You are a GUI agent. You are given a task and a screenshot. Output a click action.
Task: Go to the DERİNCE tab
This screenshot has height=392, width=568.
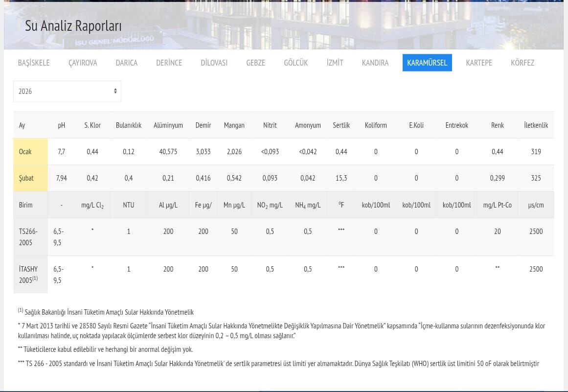pos(169,63)
